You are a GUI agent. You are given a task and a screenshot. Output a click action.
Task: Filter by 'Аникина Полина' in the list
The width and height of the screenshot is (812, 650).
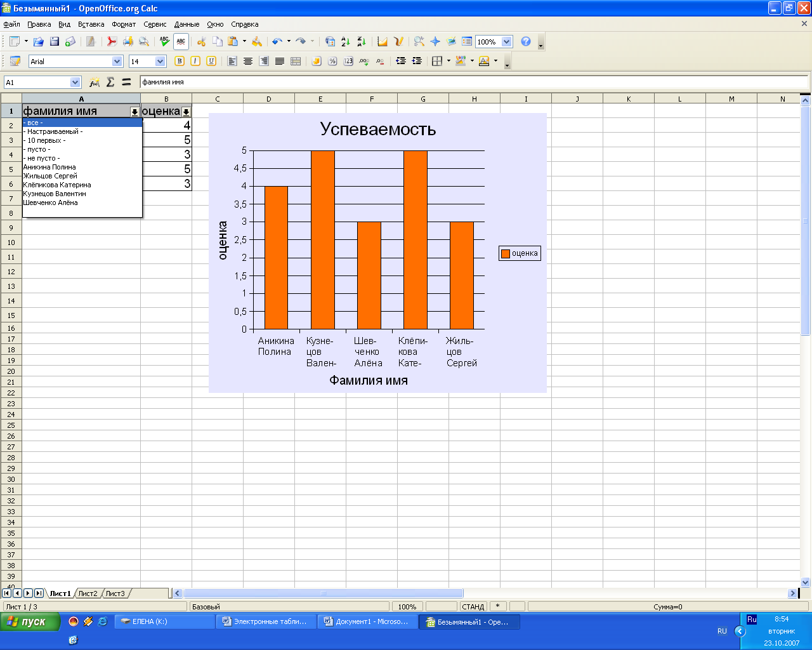click(82, 167)
